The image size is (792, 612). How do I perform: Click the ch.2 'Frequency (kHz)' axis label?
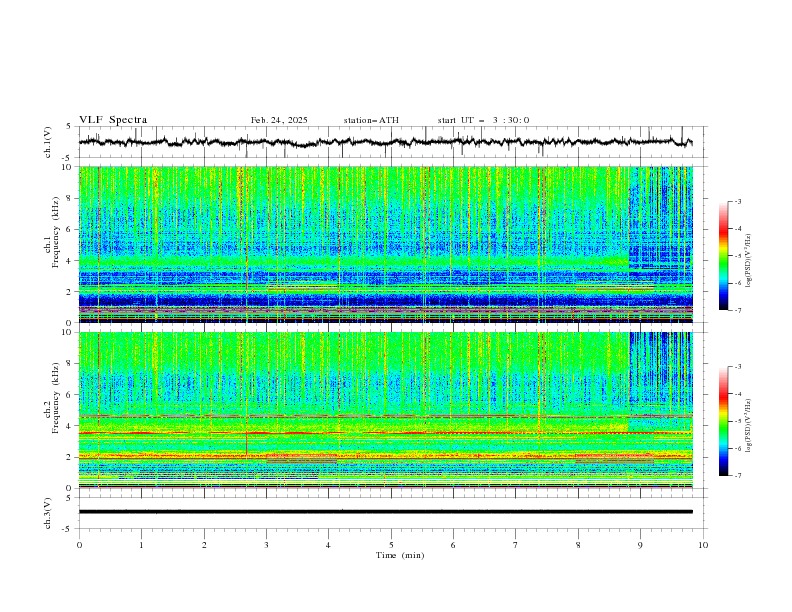pyautogui.click(x=56, y=398)
